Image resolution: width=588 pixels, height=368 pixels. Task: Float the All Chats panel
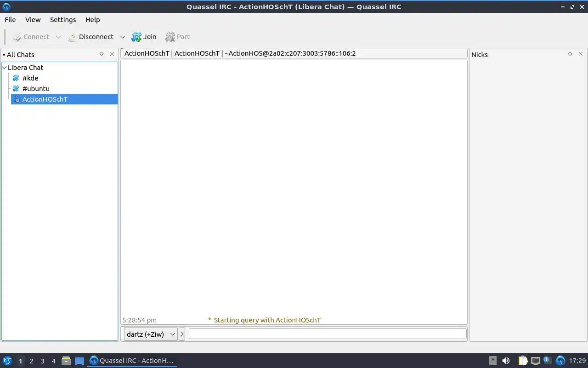pos(102,54)
